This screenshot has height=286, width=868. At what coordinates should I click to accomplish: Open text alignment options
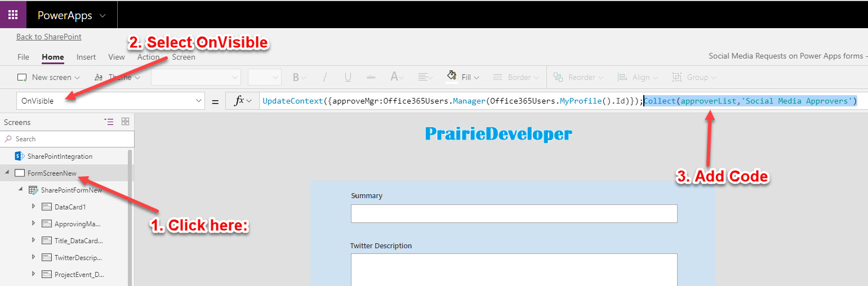pos(425,77)
